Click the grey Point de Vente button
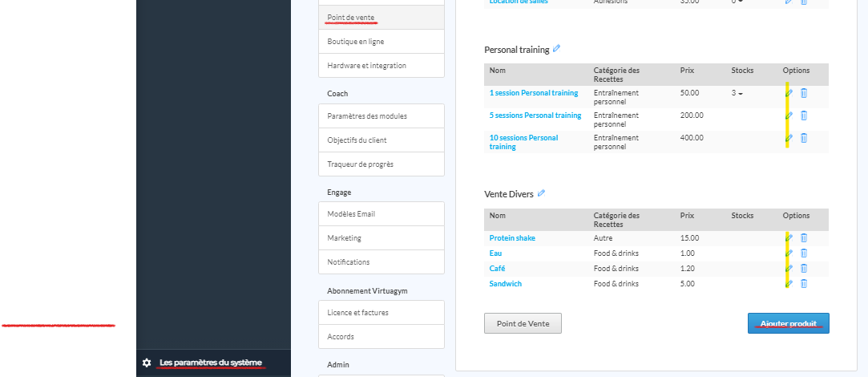Image resolution: width=868 pixels, height=377 pixels. (523, 323)
